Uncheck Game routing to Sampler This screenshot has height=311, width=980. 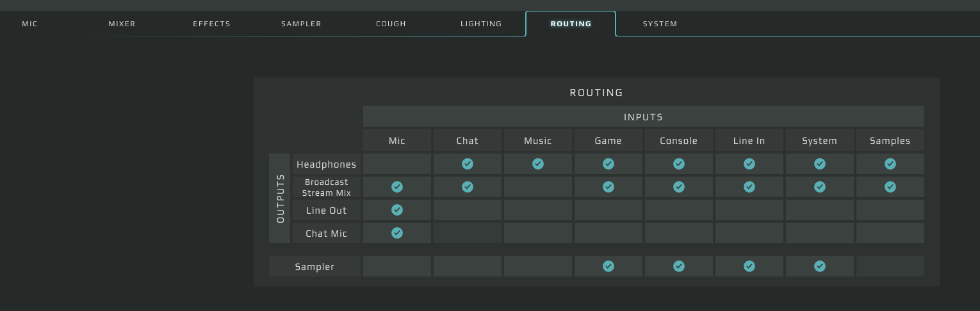pos(608,266)
